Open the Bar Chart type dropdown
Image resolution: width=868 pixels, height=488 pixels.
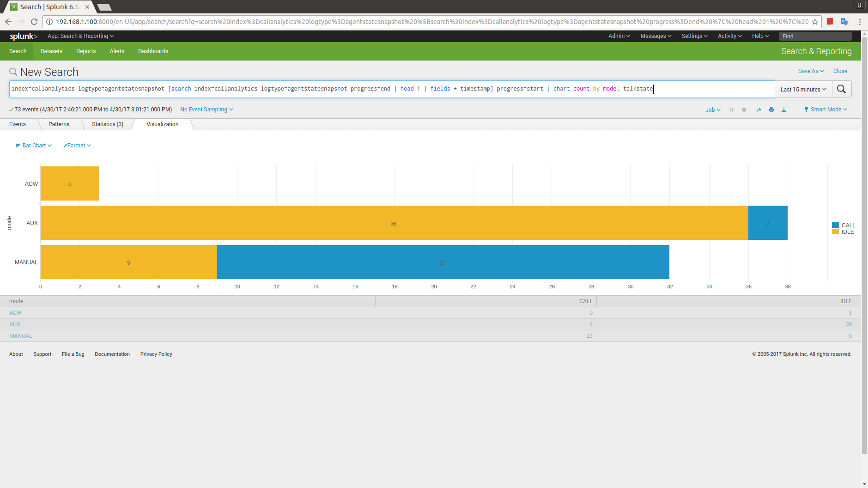(34, 146)
